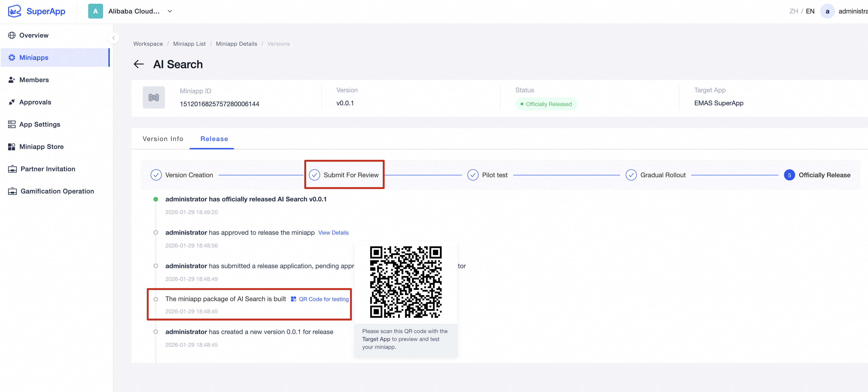Screen dimensions: 868x392
Task: Click the Overview globe icon
Action: click(12, 35)
